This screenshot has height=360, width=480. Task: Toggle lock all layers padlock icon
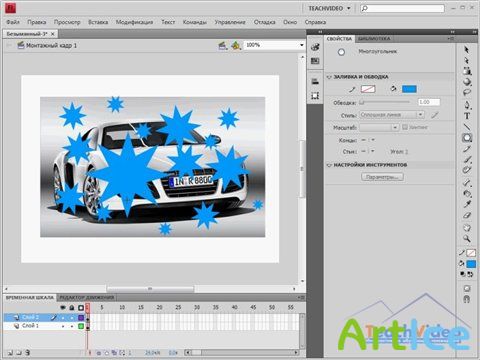coord(72,307)
